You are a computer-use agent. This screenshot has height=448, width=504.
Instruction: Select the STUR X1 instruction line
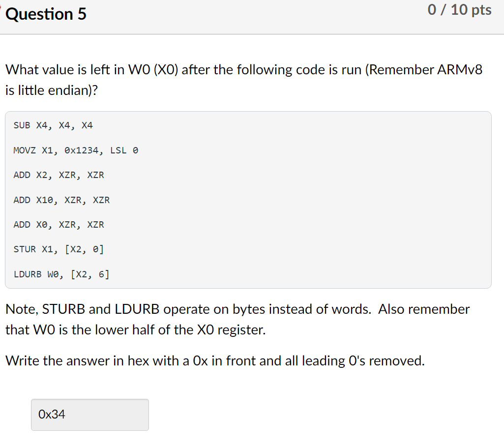pos(59,249)
